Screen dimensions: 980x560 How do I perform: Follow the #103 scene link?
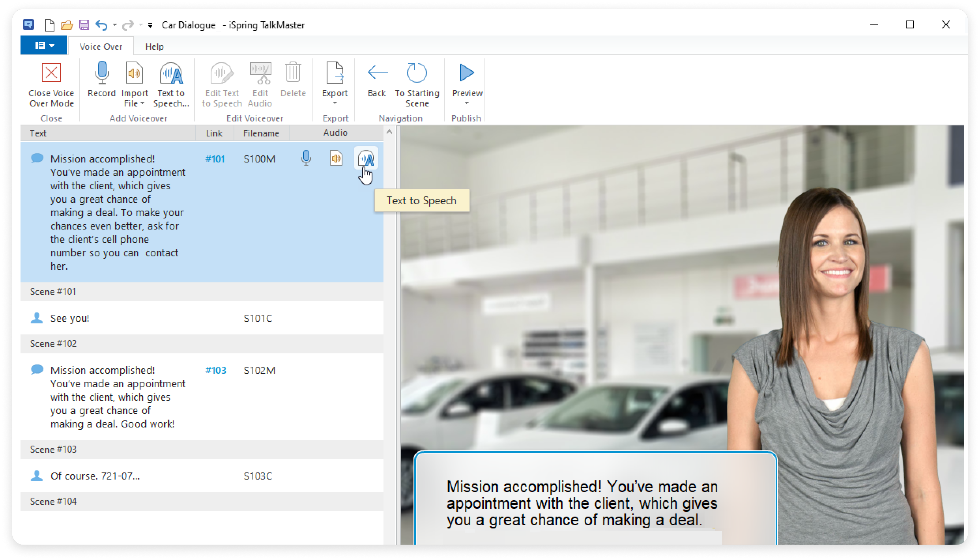215,370
